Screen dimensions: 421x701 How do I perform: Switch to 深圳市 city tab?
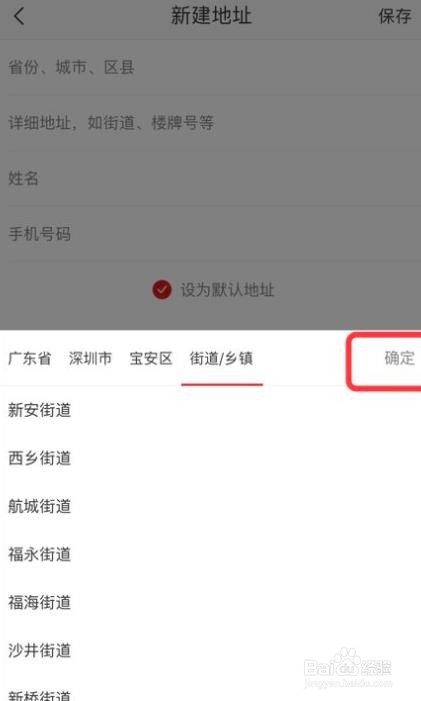click(90, 359)
